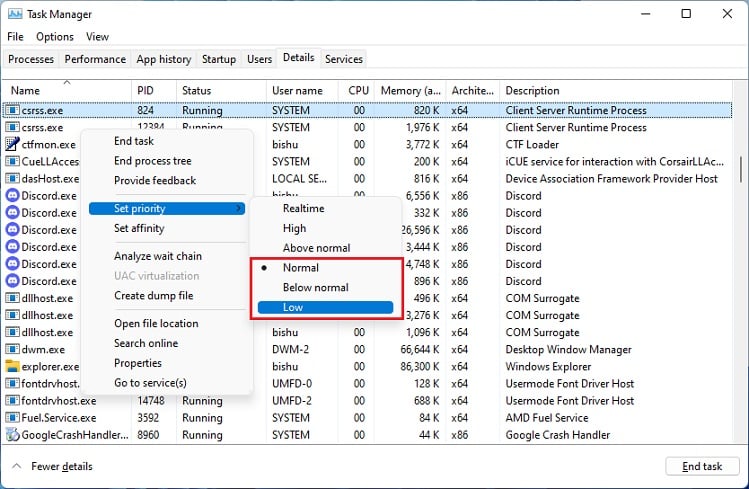The image size is (749, 489).
Task: Select Realtime priority option
Action: click(303, 209)
